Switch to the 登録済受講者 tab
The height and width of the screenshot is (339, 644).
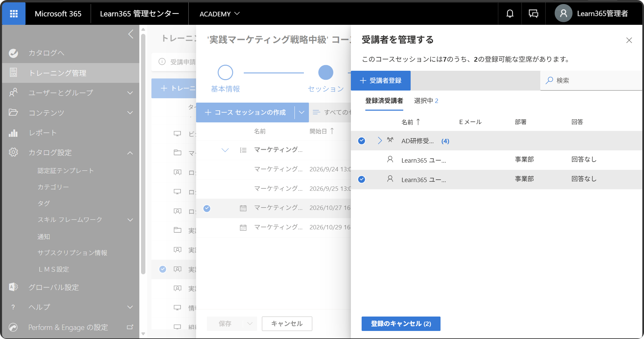[384, 101]
